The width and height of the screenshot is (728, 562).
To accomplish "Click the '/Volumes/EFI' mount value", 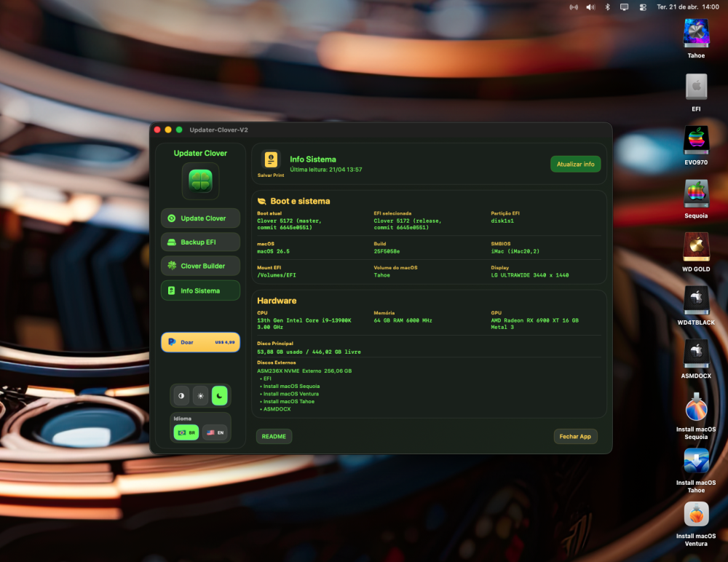I will 277,275.
